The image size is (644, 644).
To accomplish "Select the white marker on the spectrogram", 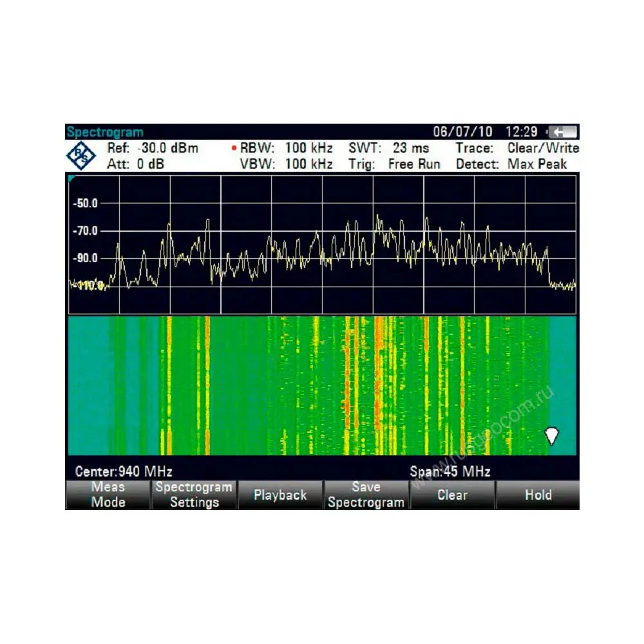I will [552, 435].
